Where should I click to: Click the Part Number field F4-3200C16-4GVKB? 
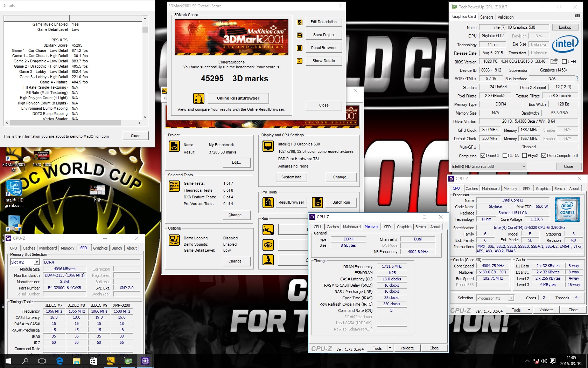coord(64,288)
